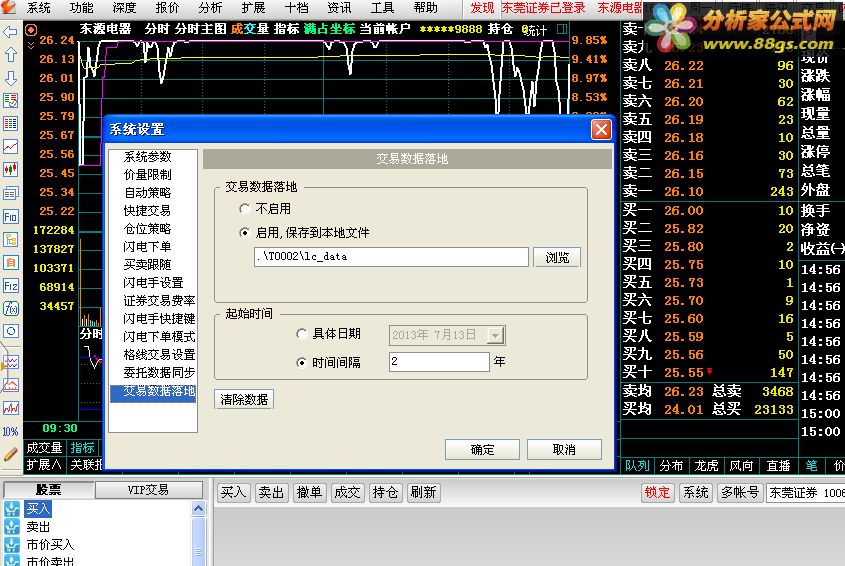Open the candlestick chart sidebar icon
Viewport: 845px width, 566px height.
(x=10, y=169)
